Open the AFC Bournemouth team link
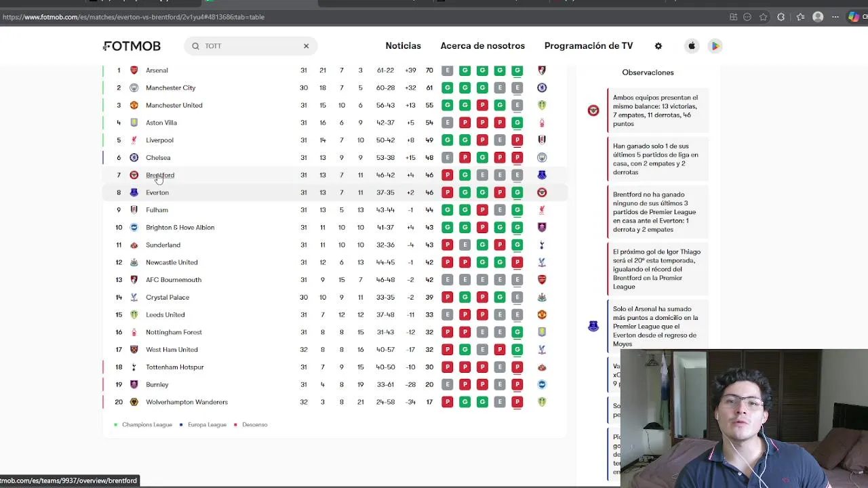The height and width of the screenshot is (488, 868). (174, 280)
